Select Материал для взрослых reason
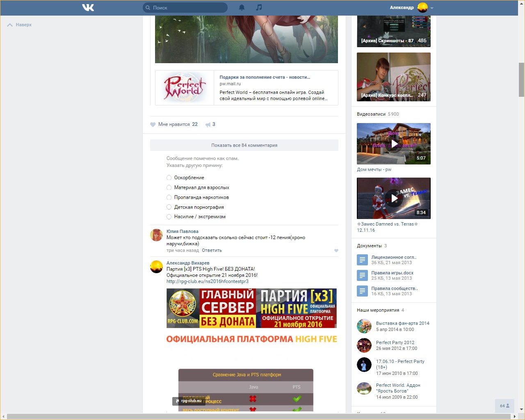The image size is (525, 420). [169, 187]
